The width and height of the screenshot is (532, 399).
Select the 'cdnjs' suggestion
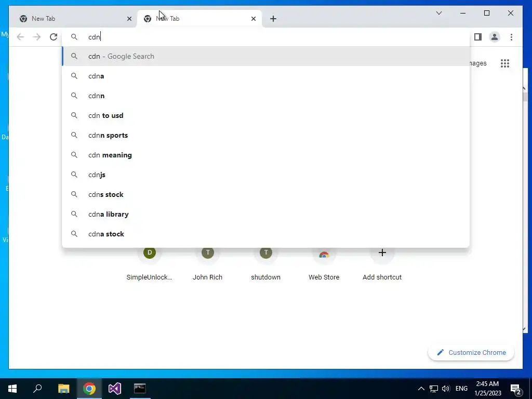(x=265, y=175)
